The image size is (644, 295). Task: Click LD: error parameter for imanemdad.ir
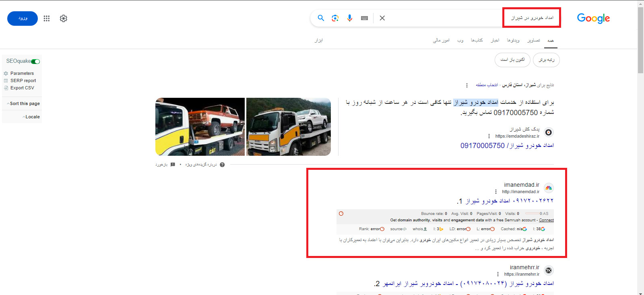pyautogui.click(x=460, y=229)
